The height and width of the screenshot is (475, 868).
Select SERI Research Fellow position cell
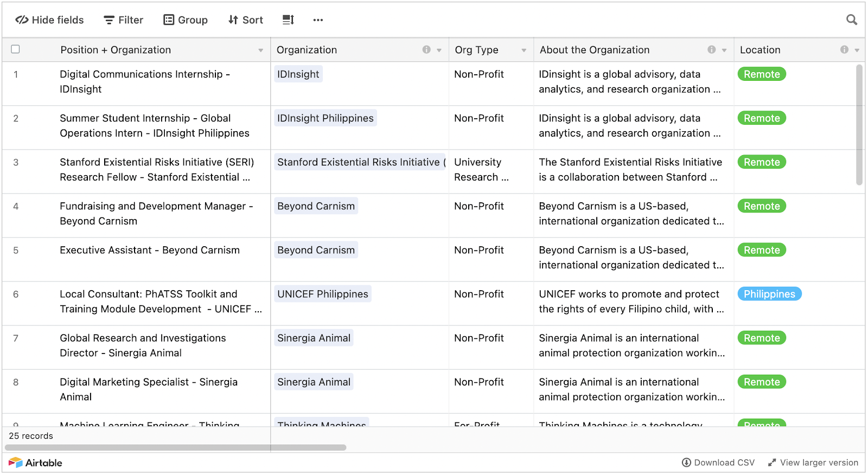click(x=163, y=171)
